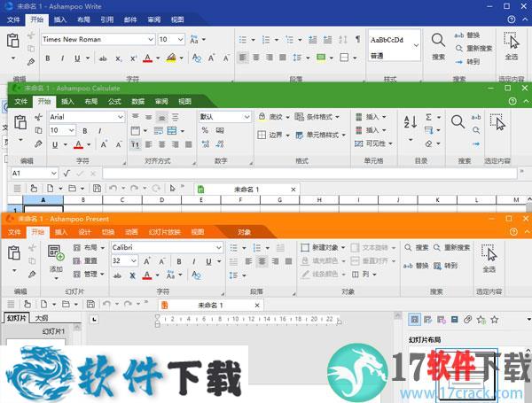Apply superscript in the Write ribbon
The width and height of the screenshot is (532, 403).
click(x=133, y=58)
